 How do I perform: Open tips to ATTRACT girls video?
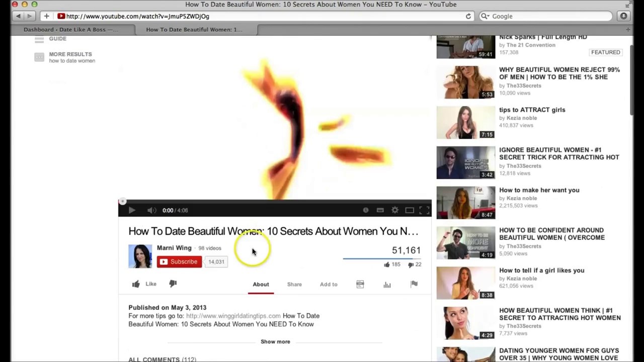pos(532,110)
